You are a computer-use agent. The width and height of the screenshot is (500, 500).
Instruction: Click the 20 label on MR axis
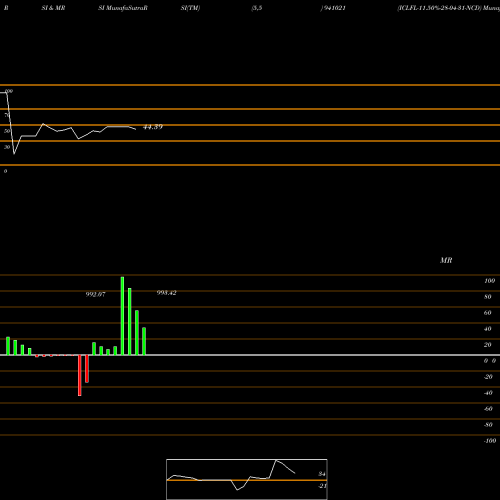click(487, 345)
